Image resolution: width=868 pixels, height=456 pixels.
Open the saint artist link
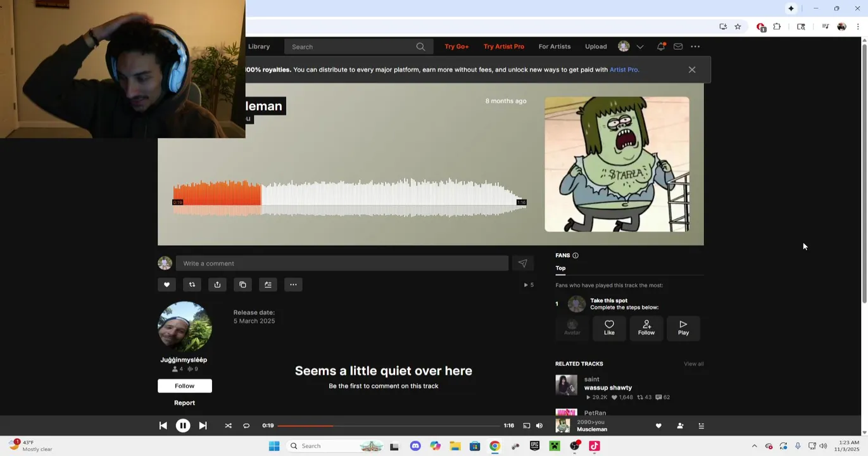(x=591, y=379)
